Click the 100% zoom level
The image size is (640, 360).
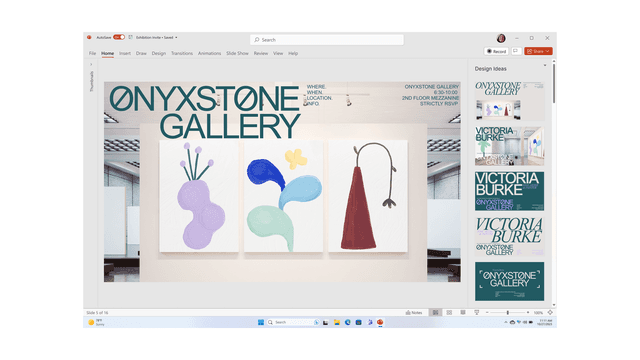coord(538,313)
